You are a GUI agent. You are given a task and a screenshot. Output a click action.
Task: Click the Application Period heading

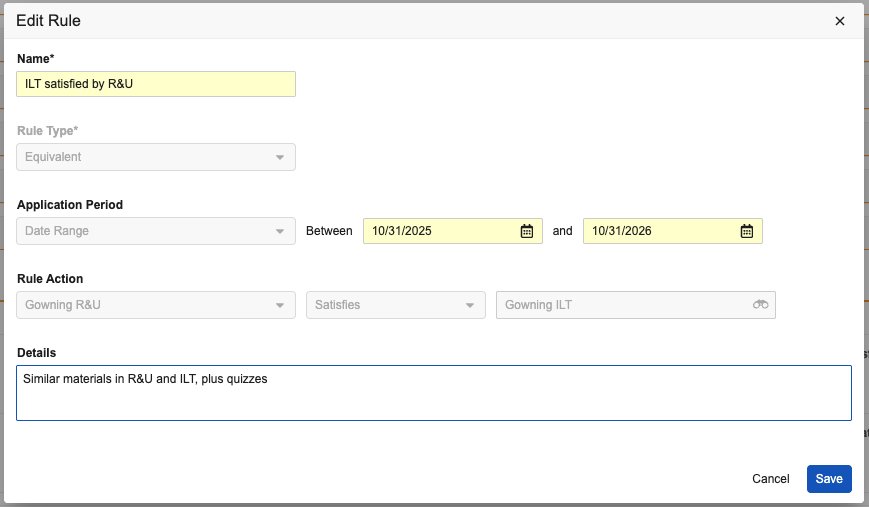click(x=70, y=205)
